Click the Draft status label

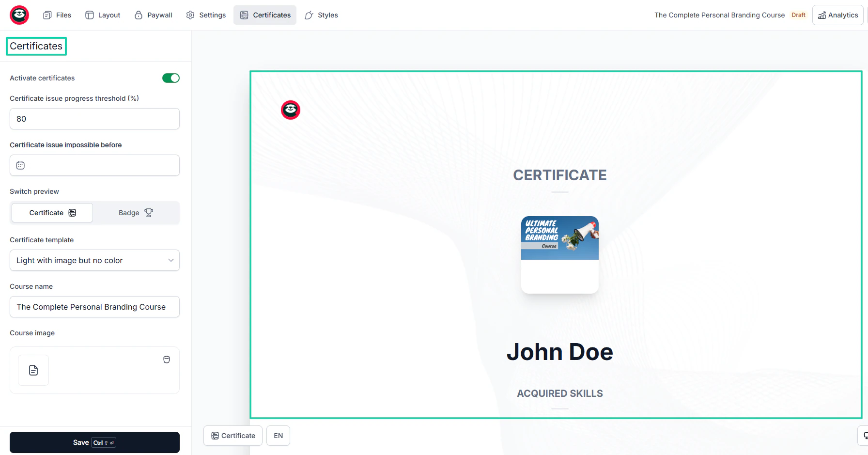[x=798, y=15]
